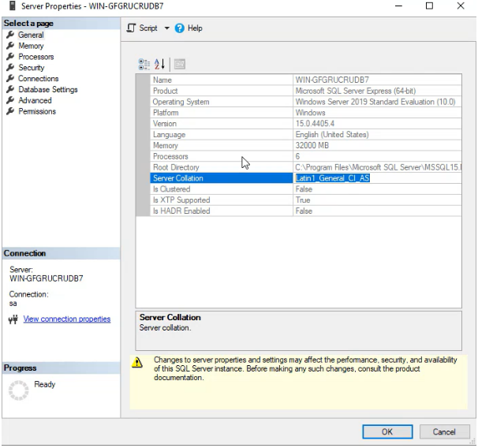The width and height of the screenshot is (478, 448).
Task: Click the dialog resize grip corner
Action: [x=472, y=442]
